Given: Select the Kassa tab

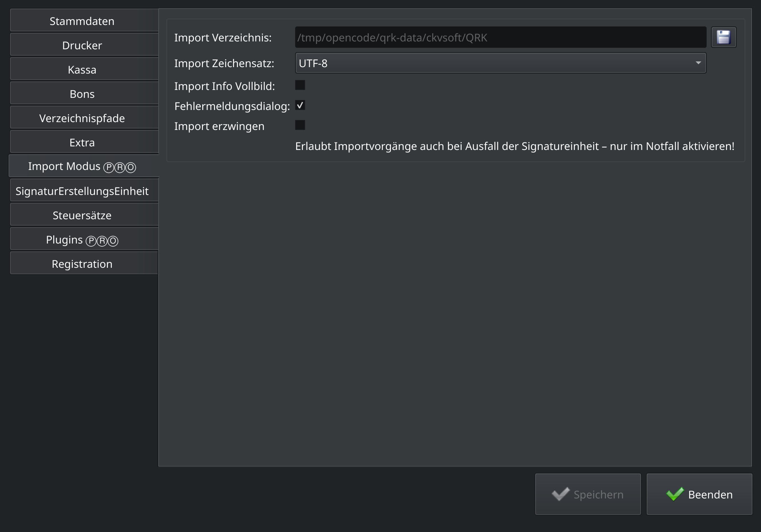Looking at the screenshot, I should coord(84,70).
